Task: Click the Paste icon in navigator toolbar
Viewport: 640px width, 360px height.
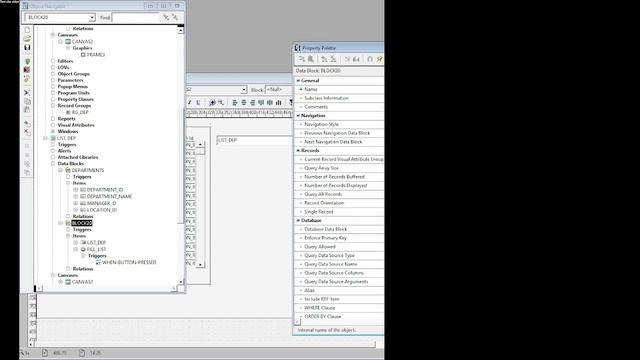Action: [27, 110]
